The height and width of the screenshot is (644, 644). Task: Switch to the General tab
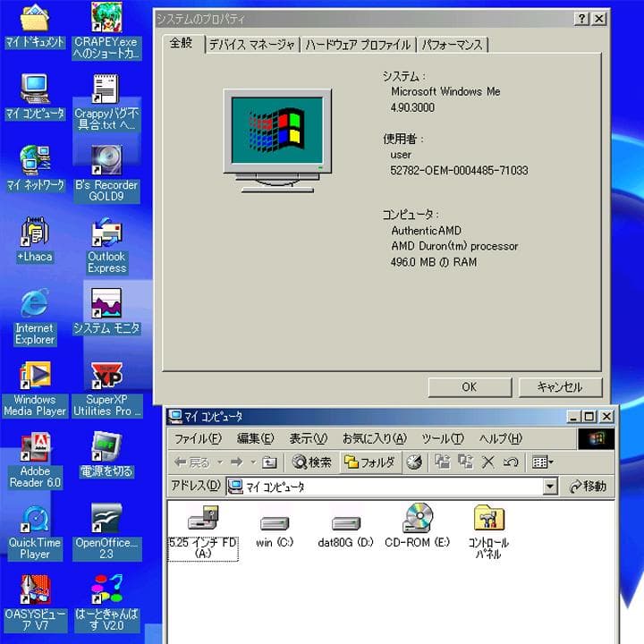182,43
